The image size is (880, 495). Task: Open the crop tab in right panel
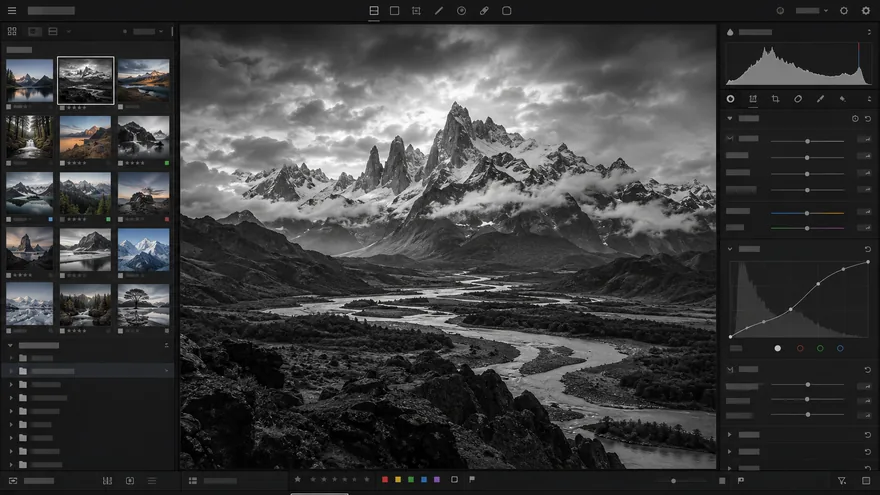coord(775,99)
